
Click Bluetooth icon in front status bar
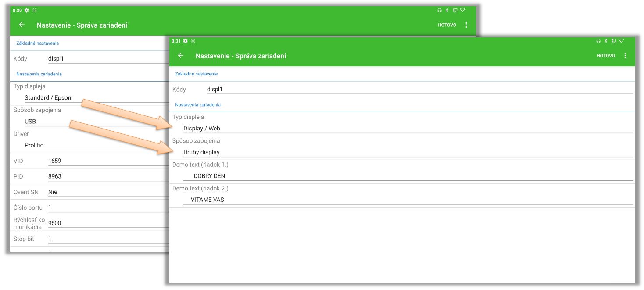606,41
